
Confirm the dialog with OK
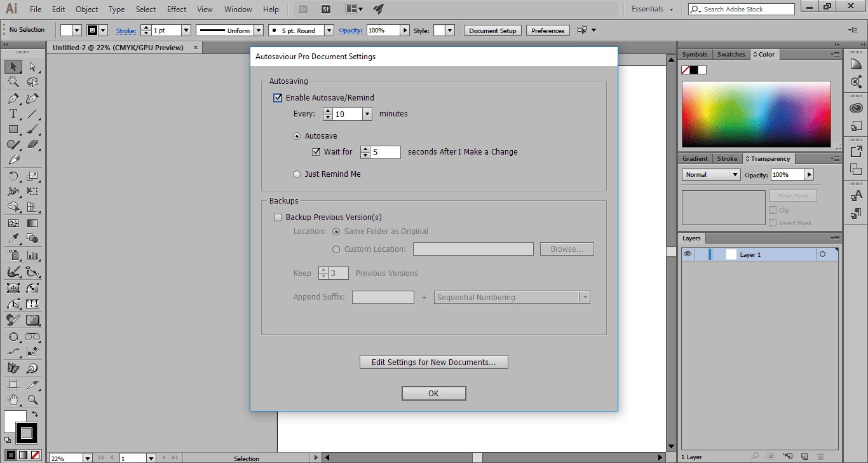(x=433, y=394)
